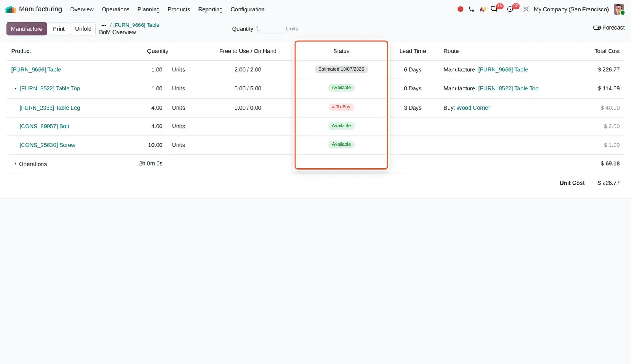Open the Manufacturing app home icon
631x364 pixels.
pos(10,9)
